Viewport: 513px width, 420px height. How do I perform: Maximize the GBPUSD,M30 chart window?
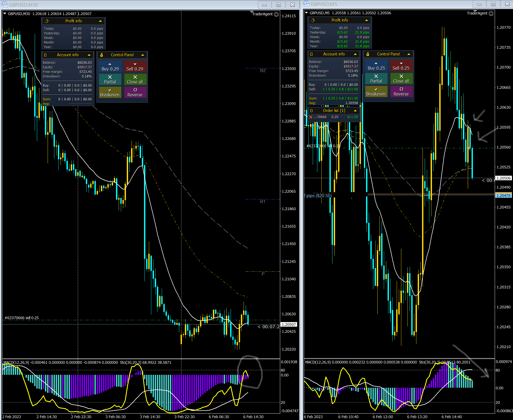point(279,5)
